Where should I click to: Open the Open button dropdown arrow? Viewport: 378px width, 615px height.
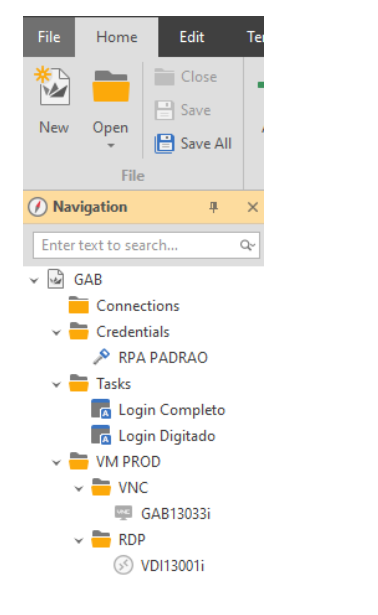[x=111, y=146]
